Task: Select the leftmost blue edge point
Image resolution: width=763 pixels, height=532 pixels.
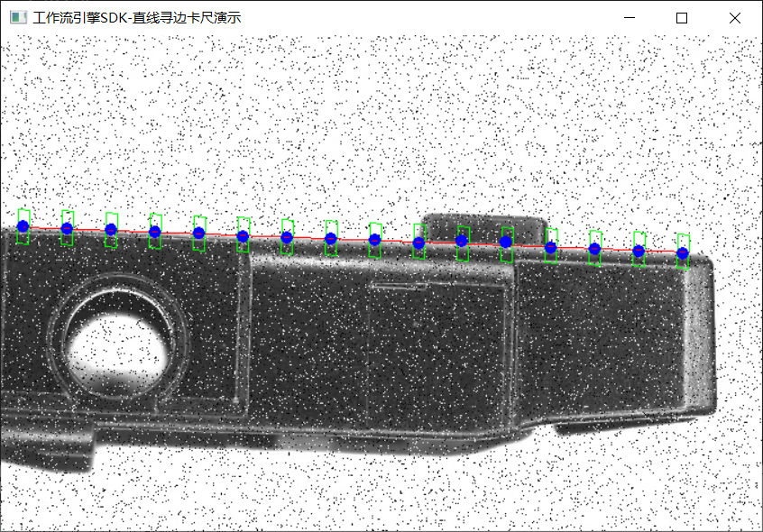Action: coord(23,226)
